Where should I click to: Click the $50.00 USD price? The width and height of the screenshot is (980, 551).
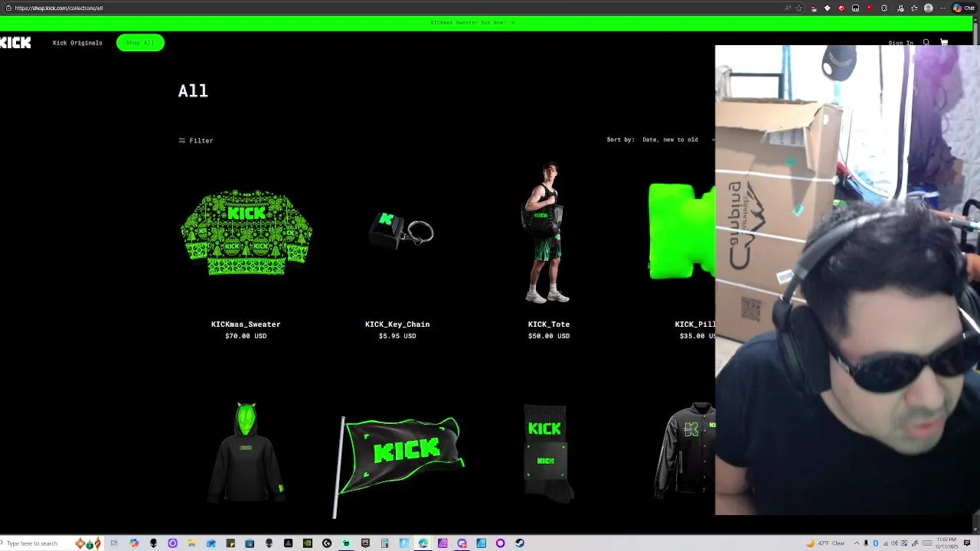click(x=549, y=336)
